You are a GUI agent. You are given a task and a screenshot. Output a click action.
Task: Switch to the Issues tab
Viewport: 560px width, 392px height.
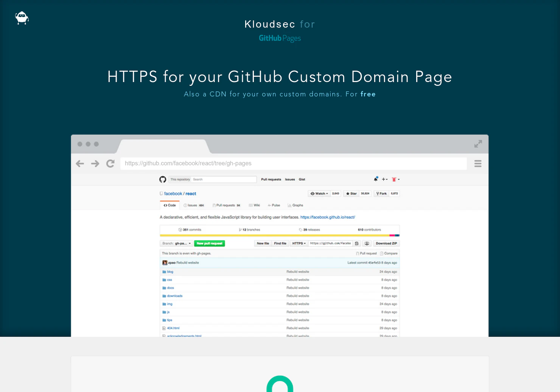[193, 205]
